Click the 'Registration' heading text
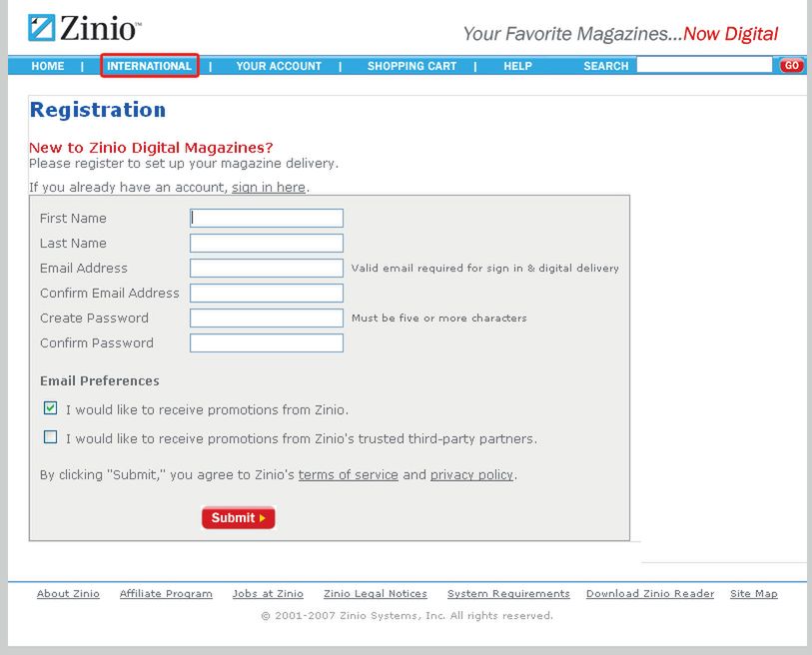 pyautogui.click(x=98, y=110)
